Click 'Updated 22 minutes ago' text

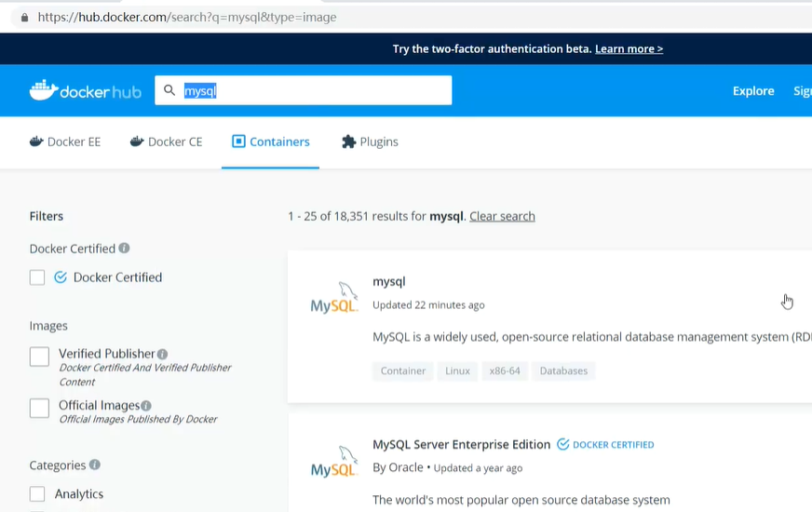[428, 305]
